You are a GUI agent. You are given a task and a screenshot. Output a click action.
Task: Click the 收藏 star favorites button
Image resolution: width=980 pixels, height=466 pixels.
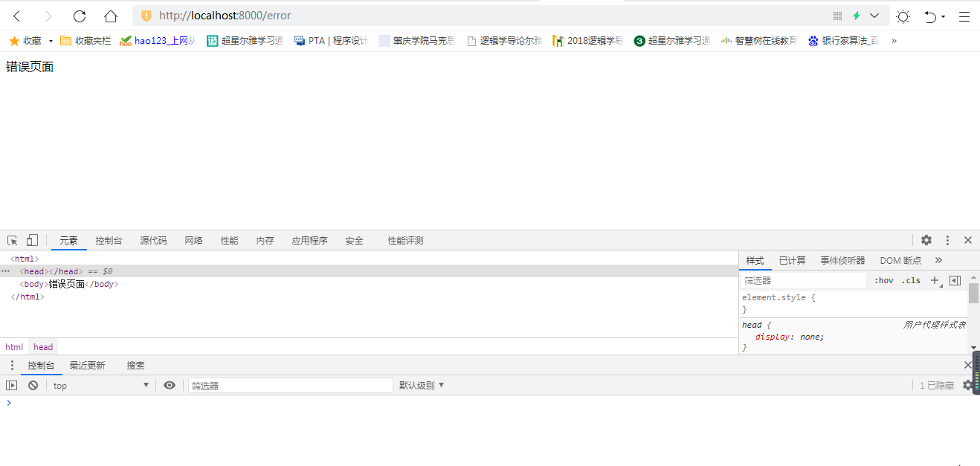(x=25, y=41)
